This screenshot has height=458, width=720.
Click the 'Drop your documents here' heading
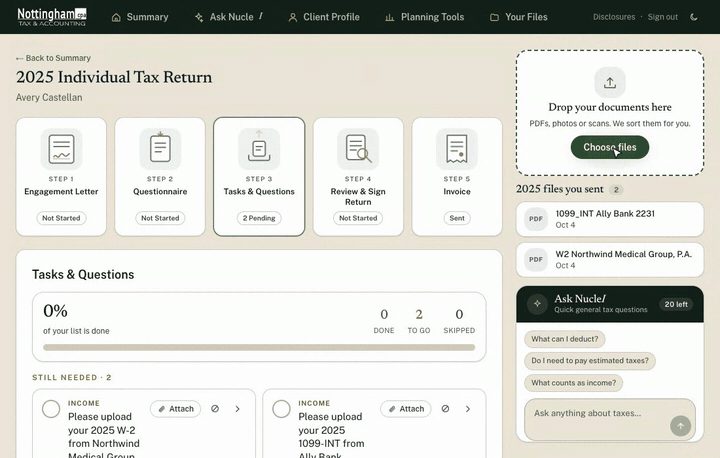tap(610, 107)
